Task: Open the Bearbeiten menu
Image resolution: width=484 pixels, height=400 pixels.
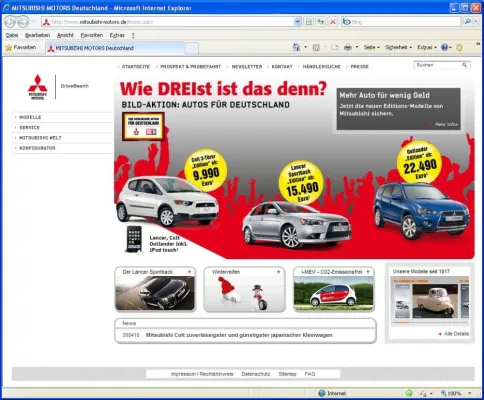Action: click(x=37, y=35)
